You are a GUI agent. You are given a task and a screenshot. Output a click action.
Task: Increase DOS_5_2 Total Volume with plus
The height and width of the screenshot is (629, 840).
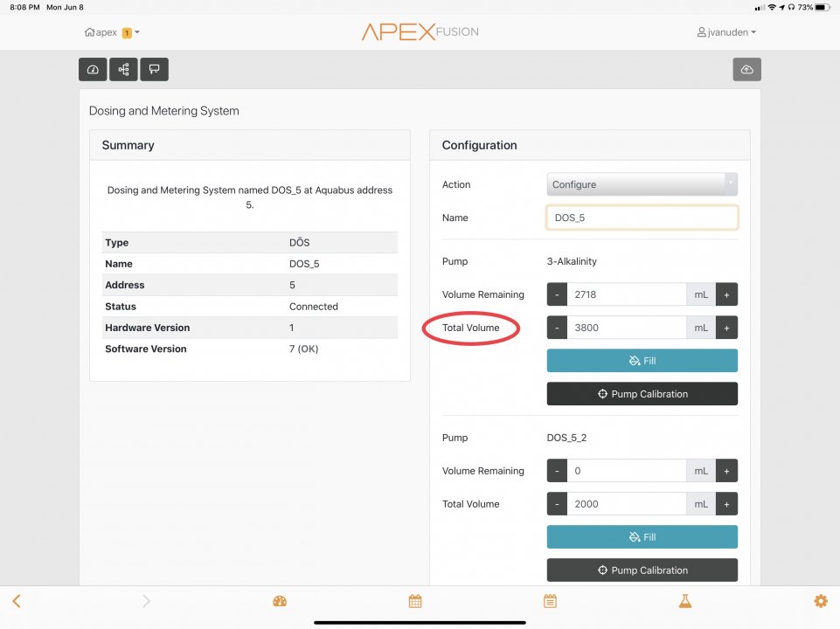[727, 504]
